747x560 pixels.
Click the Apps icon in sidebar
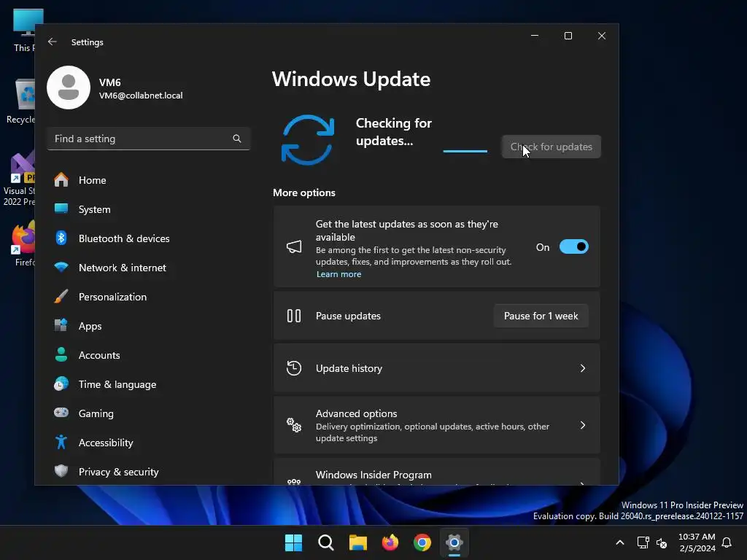(61, 326)
